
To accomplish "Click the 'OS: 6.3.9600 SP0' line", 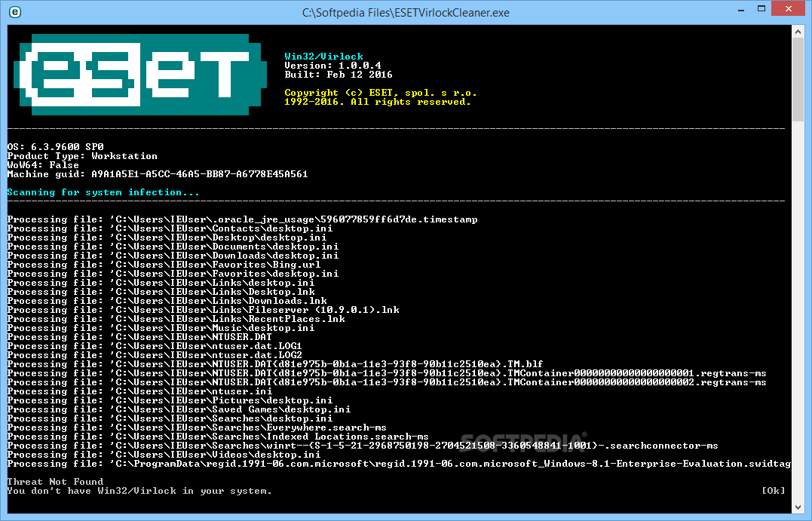I will [55, 146].
